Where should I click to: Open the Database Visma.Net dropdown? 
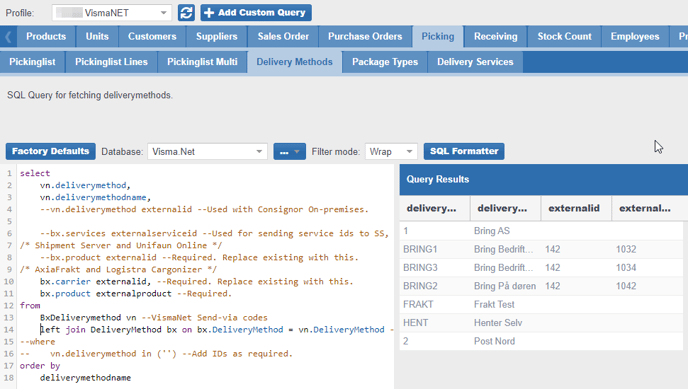point(207,152)
